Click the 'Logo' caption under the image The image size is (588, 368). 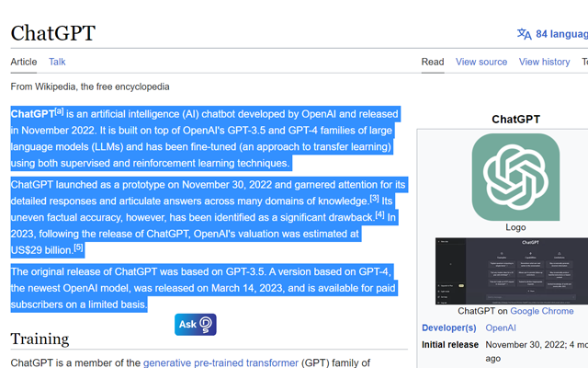point(515,227)
